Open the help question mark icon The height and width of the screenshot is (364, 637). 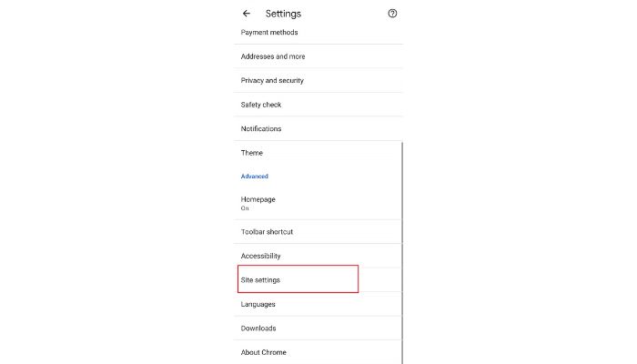(x=392, y=14)
